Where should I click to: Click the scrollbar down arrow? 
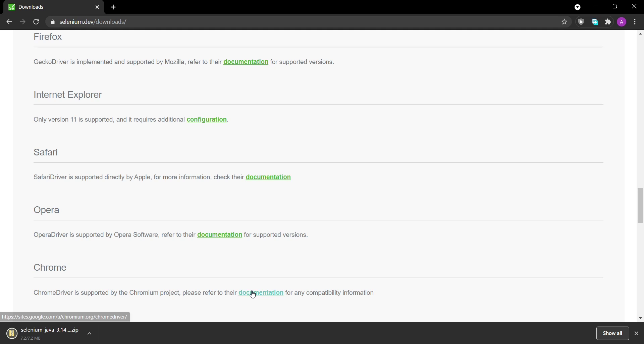[640, 318]
